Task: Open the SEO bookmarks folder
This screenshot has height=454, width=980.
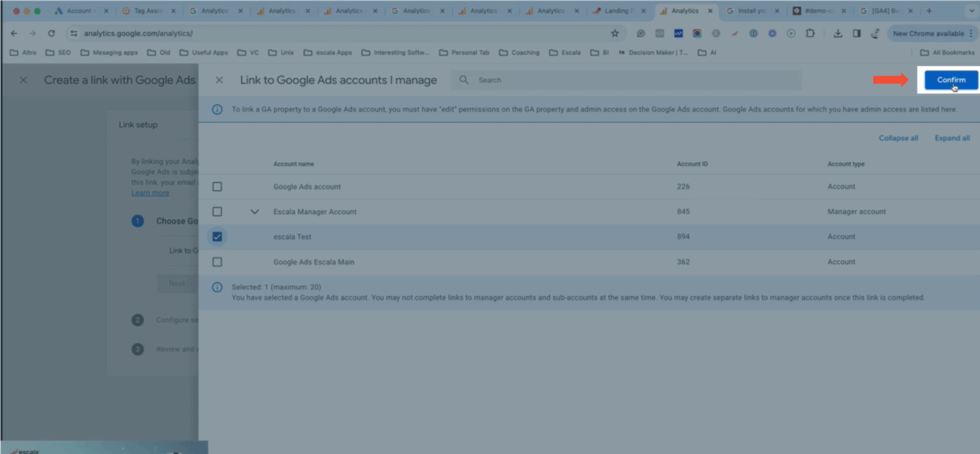Action: (x=58, y=52)
